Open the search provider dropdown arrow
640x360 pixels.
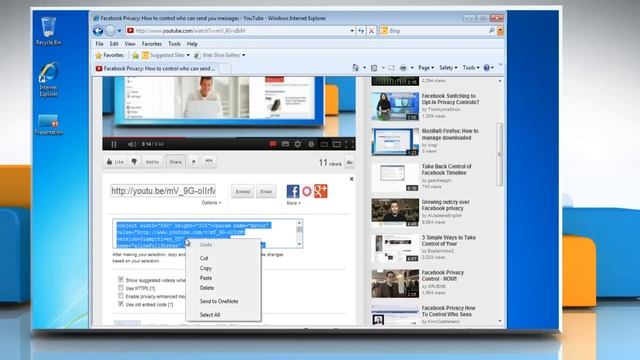pos(500,31)
